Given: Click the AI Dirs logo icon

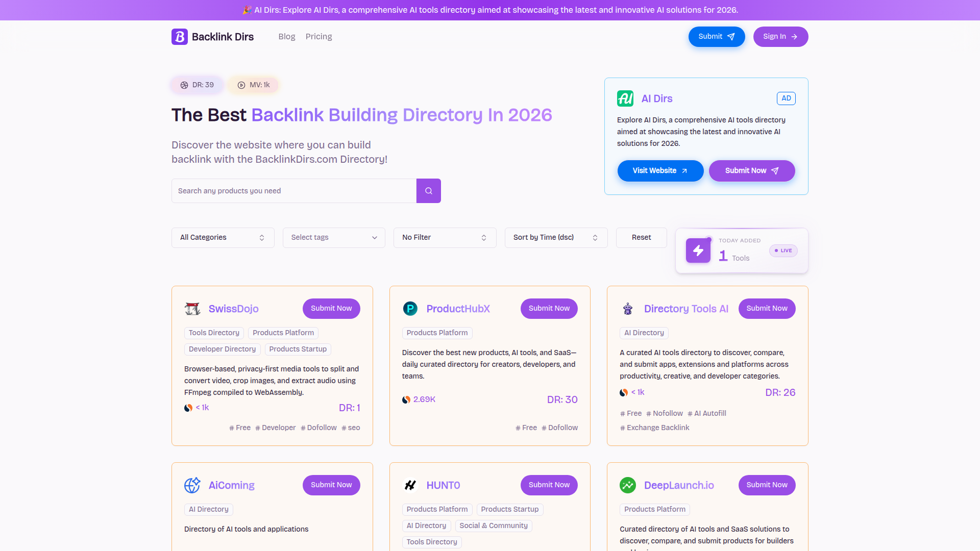Looking at the screenshot, I should pos(626,98).
